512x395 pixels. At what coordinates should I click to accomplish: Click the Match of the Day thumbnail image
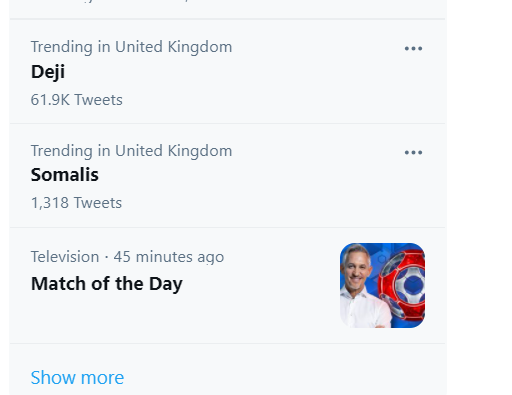coord(382,285)
